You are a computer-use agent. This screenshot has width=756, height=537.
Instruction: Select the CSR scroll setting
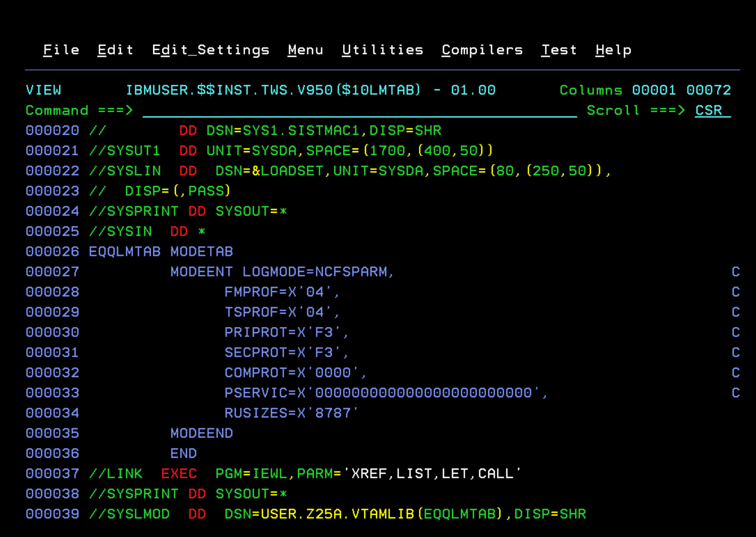point(708,111)
